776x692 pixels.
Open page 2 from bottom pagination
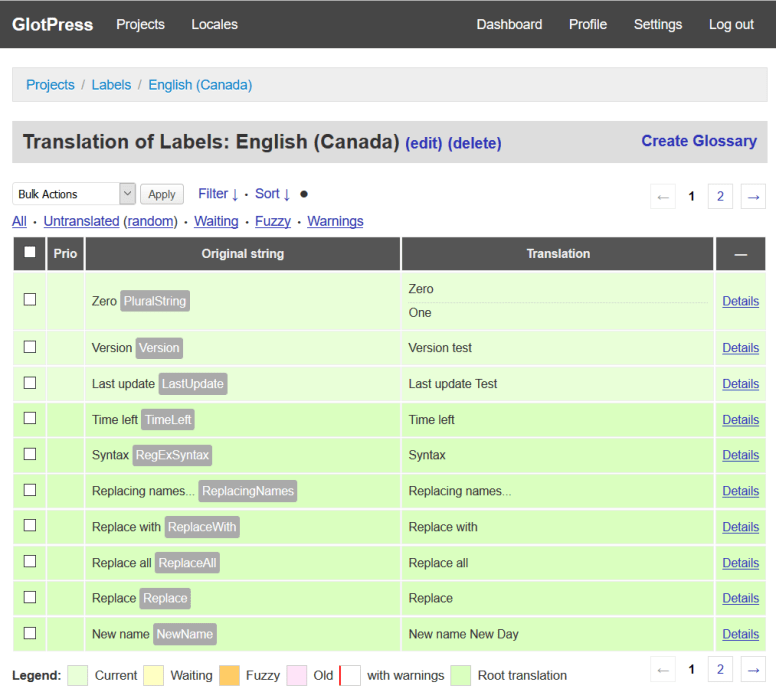tap(720, 669)
